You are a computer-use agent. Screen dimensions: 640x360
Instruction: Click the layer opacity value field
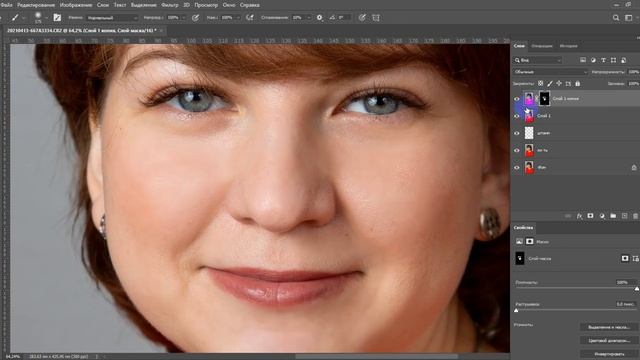[633, 72]
